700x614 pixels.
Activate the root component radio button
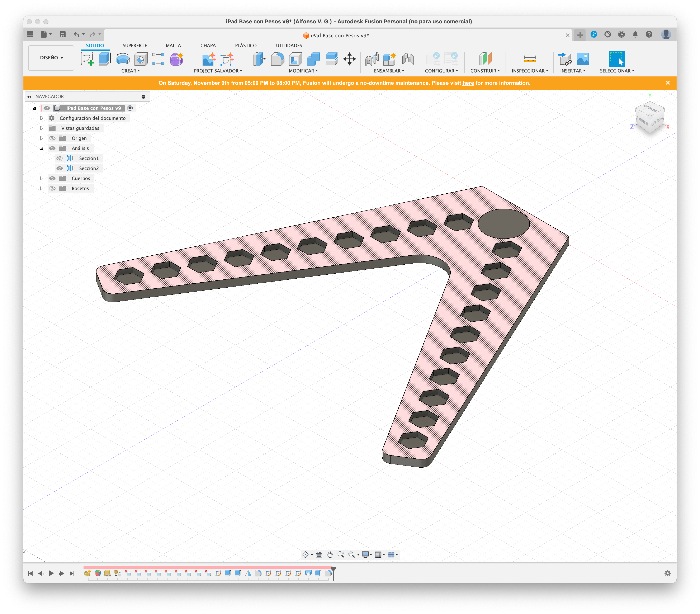(x=130, y=108)
